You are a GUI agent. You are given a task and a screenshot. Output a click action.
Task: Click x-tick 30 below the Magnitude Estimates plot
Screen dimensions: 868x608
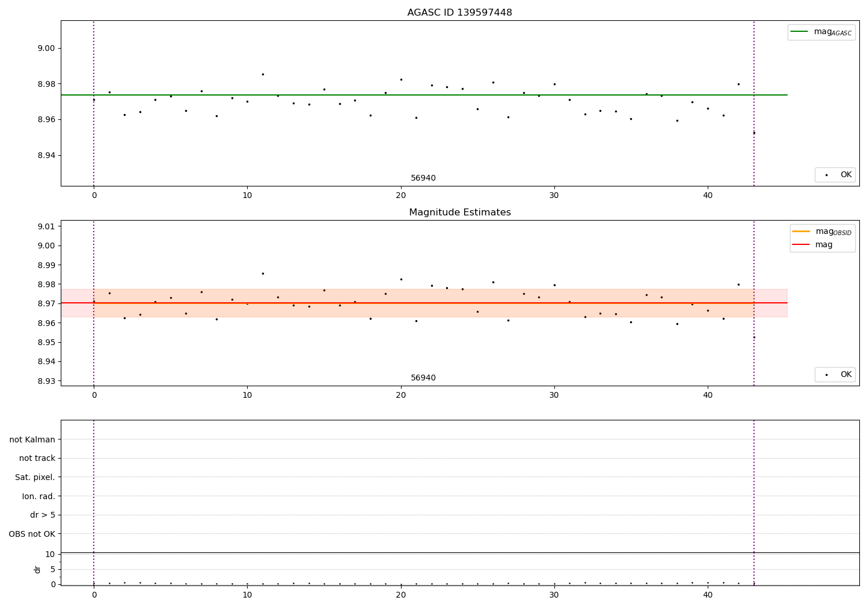(554, 395)
